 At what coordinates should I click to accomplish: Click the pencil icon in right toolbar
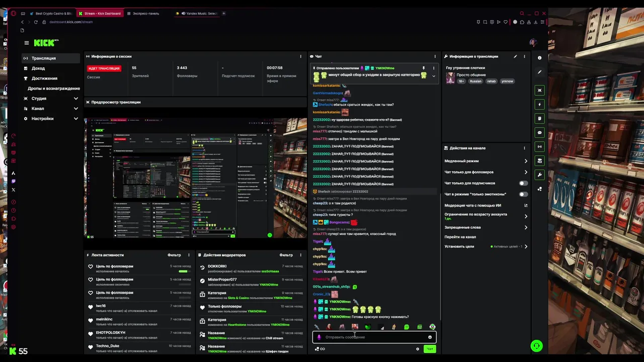(x=539, y=72)
